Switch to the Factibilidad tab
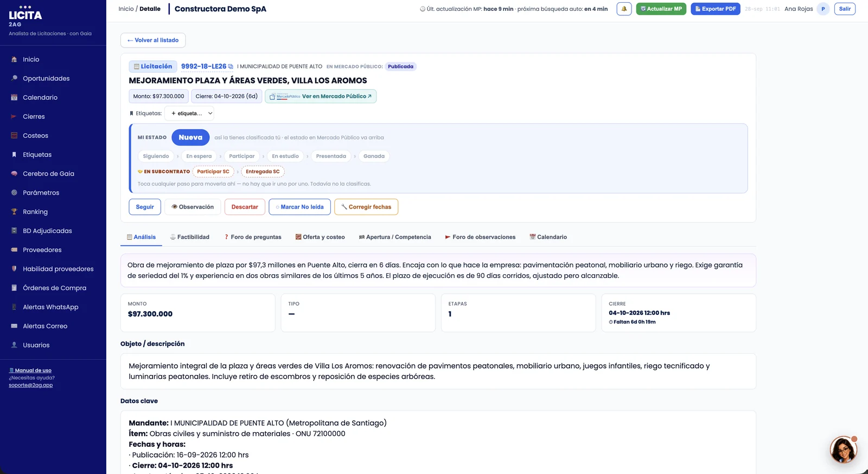The width and height of the screenshot is (868, 474). point(190,237)
